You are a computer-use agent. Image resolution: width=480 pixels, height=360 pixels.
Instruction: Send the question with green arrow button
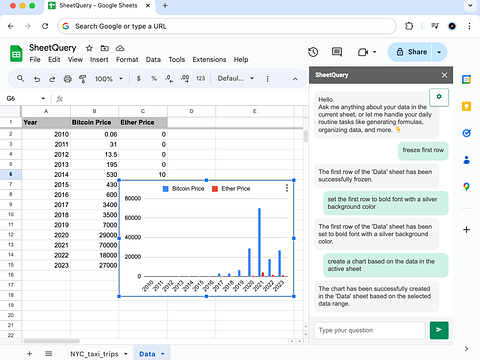pyautogui.click(x=439, y=330)
